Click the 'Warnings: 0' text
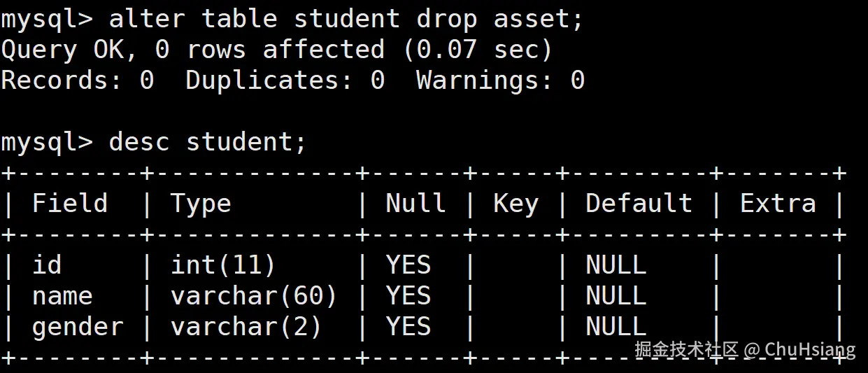Viewport: 868px width, 373px height. click(x=500, y=80)
